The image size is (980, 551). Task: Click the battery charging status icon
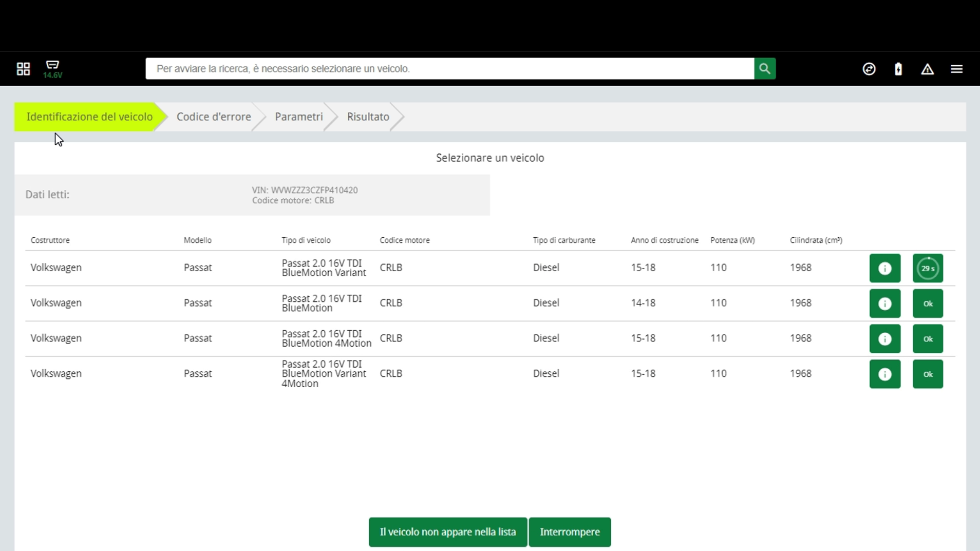[898, 69]
